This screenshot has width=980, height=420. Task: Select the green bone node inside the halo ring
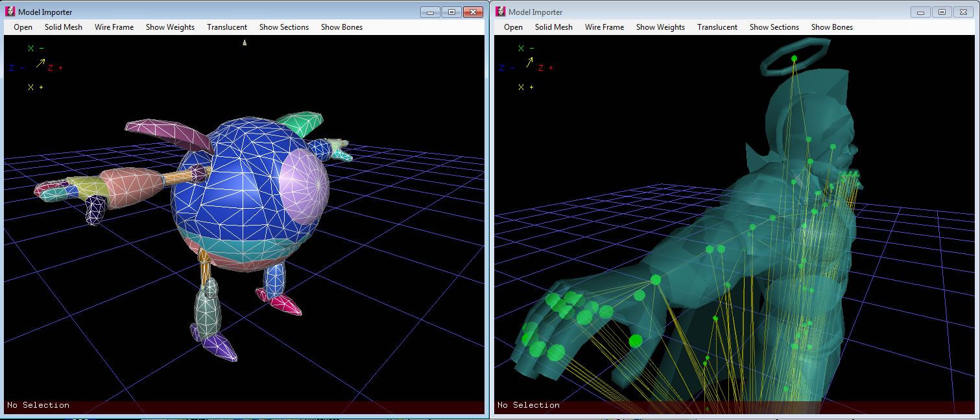pyautogui.click(x=794, y=59)
